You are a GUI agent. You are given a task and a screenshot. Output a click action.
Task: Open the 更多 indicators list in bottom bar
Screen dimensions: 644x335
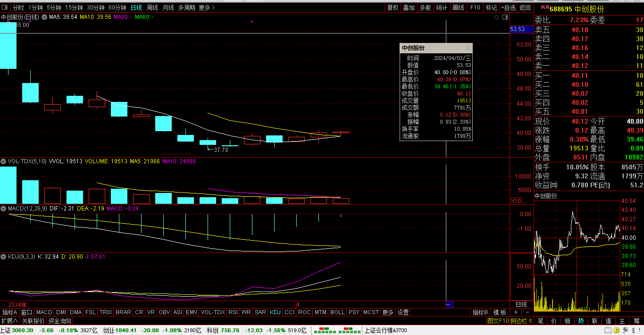[x=388, y=312]
